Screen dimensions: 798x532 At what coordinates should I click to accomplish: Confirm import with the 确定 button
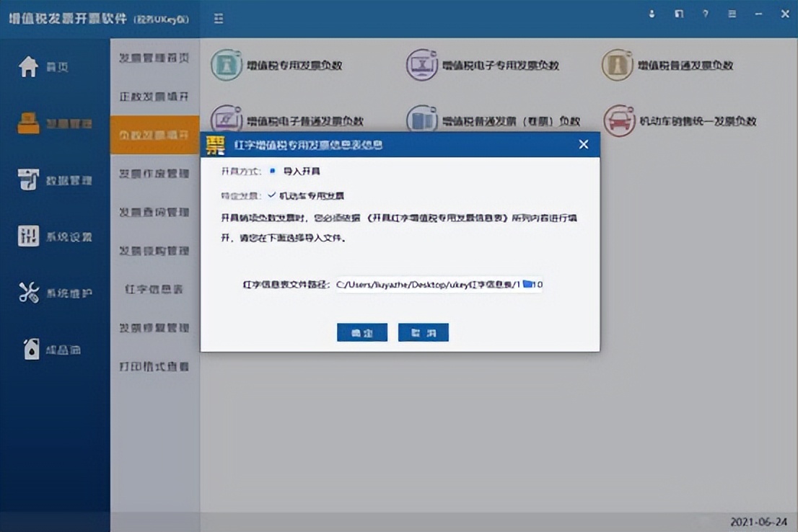[x=361, y=332]
